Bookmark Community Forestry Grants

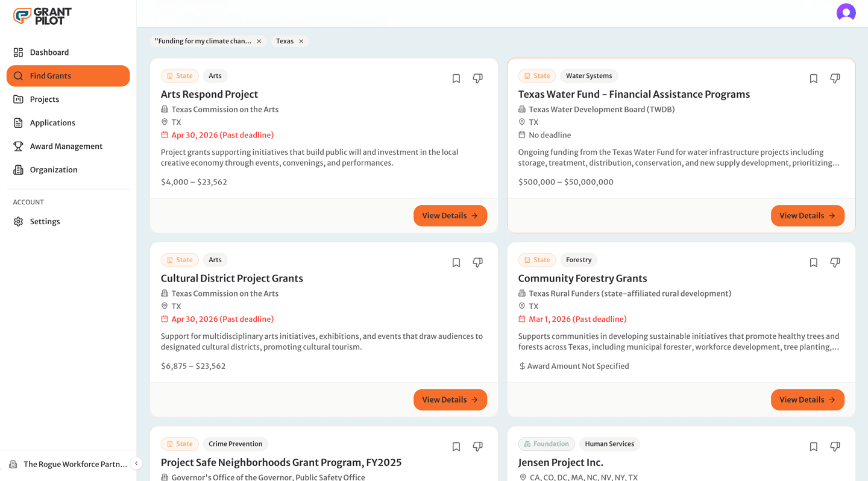pyautogui.click(x=814, y=263)
